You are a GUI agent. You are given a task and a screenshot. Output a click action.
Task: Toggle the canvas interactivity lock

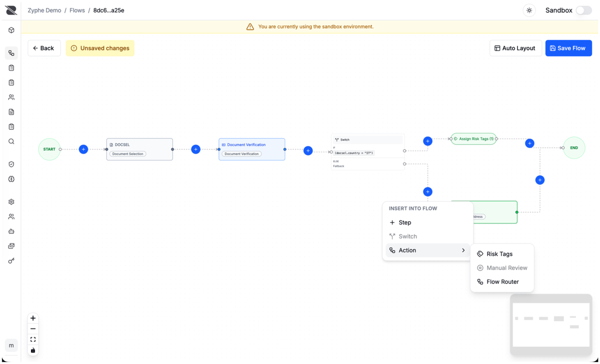coord(33,350)
